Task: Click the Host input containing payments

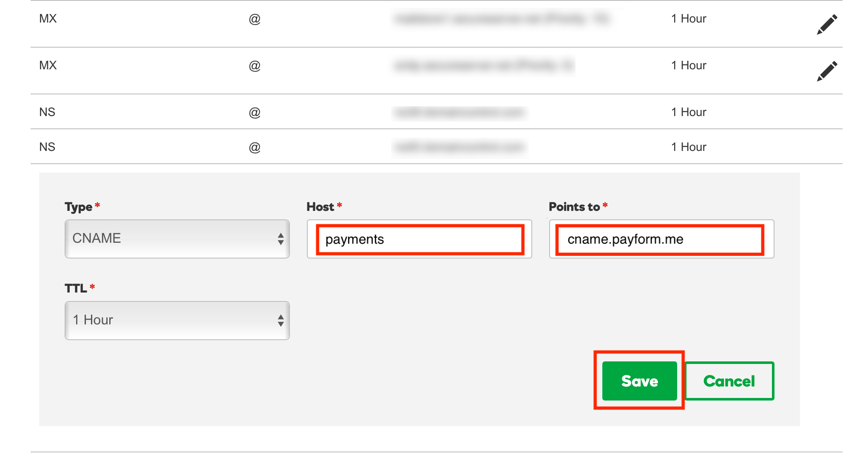Action: [x=419, y=239]
